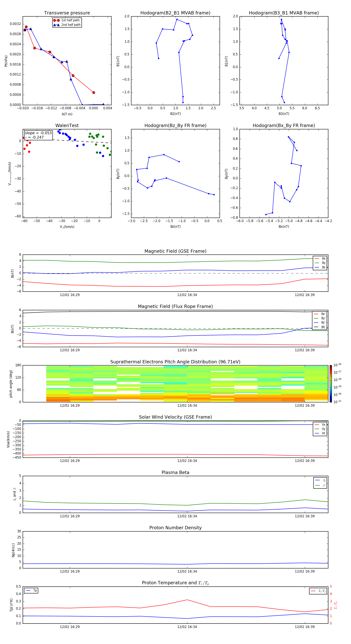Click the 'Hodogram(B2_B1 MVAB frame)' title
Screen dimensions: 351x644
(x=175, y=13)
